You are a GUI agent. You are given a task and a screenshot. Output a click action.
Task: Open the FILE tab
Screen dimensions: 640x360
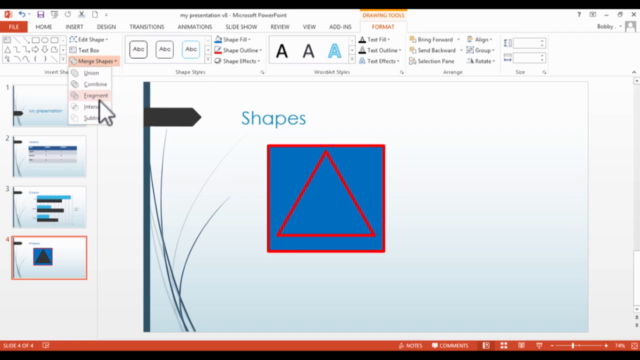(x=14, y=27)
